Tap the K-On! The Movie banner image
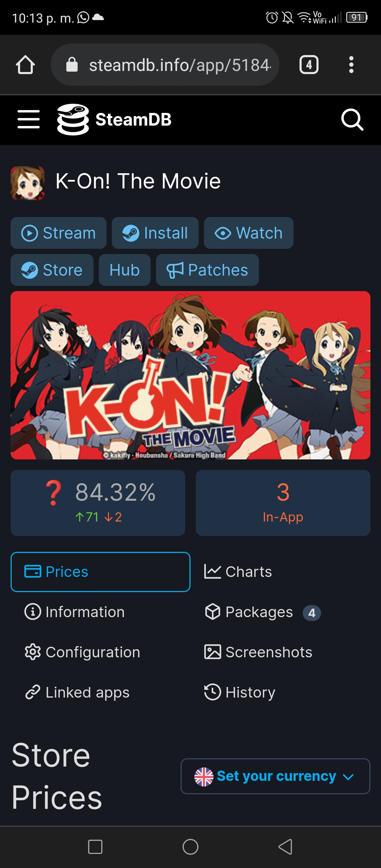 190,375
